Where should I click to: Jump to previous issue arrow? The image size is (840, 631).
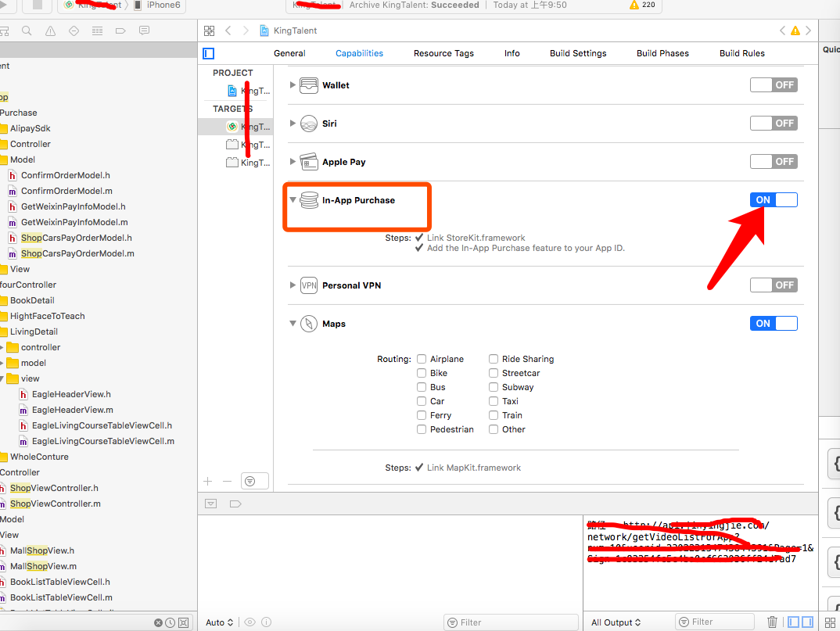(782, 30)
